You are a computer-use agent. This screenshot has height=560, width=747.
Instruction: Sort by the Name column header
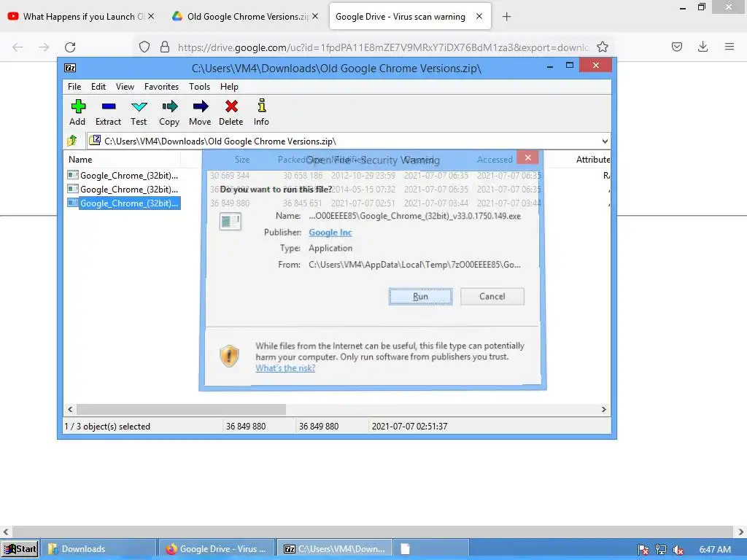click(x=122, y=160)
